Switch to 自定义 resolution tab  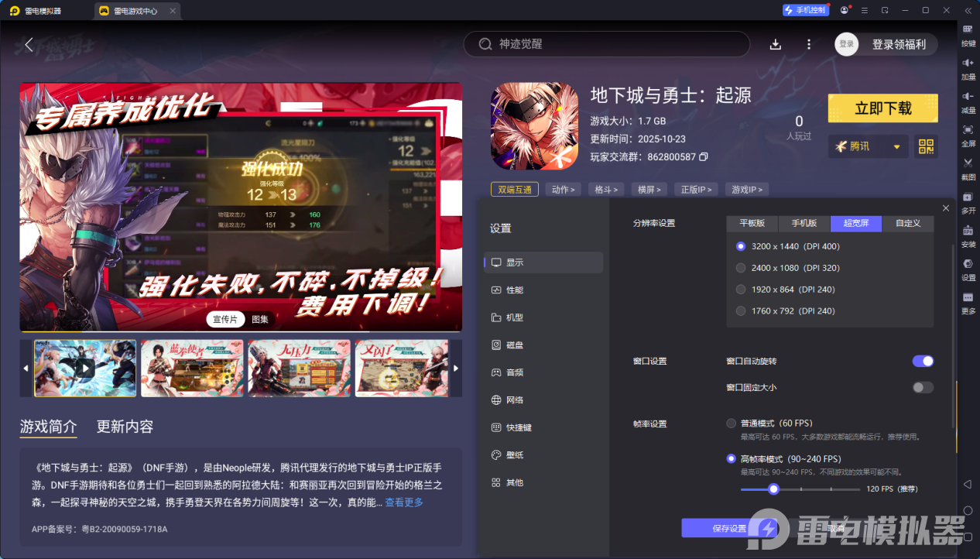pos(908,223)
